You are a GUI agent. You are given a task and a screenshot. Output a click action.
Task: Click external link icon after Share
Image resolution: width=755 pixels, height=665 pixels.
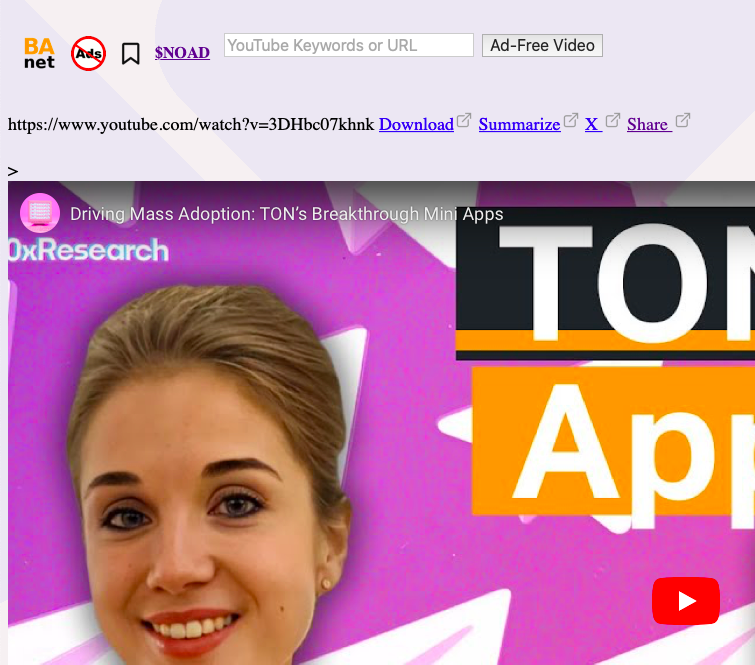click(683, 120)
